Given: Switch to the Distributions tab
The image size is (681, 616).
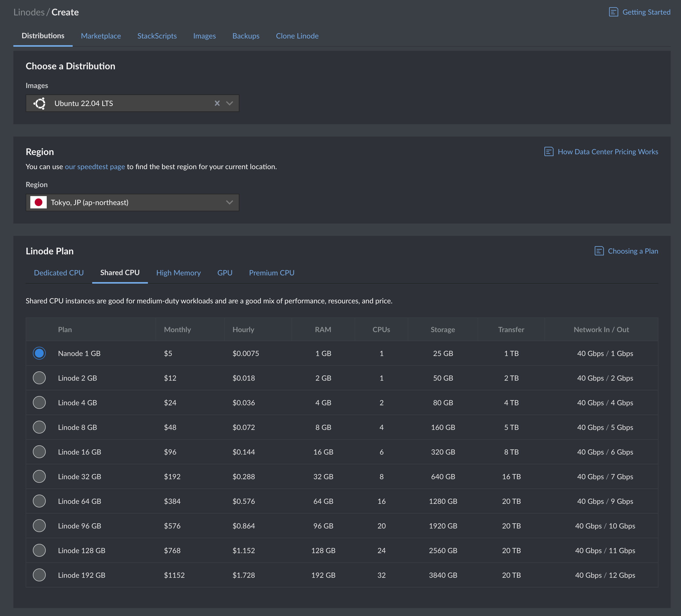Looking at the screenshot, I should (x=43, y=36).
